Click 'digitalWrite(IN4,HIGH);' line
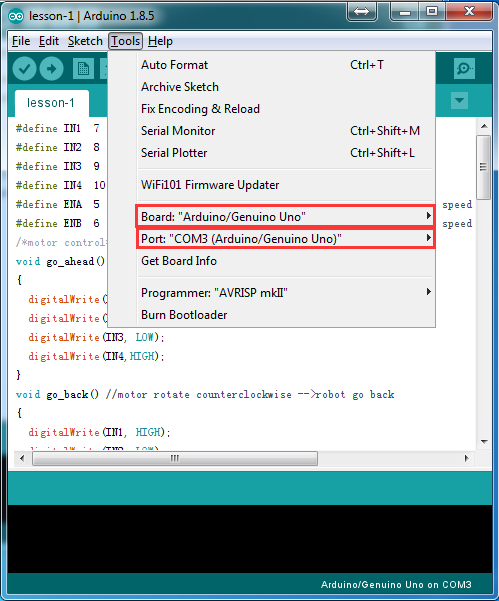The width and height of the screenshot is (499, 601). point(96,356)
